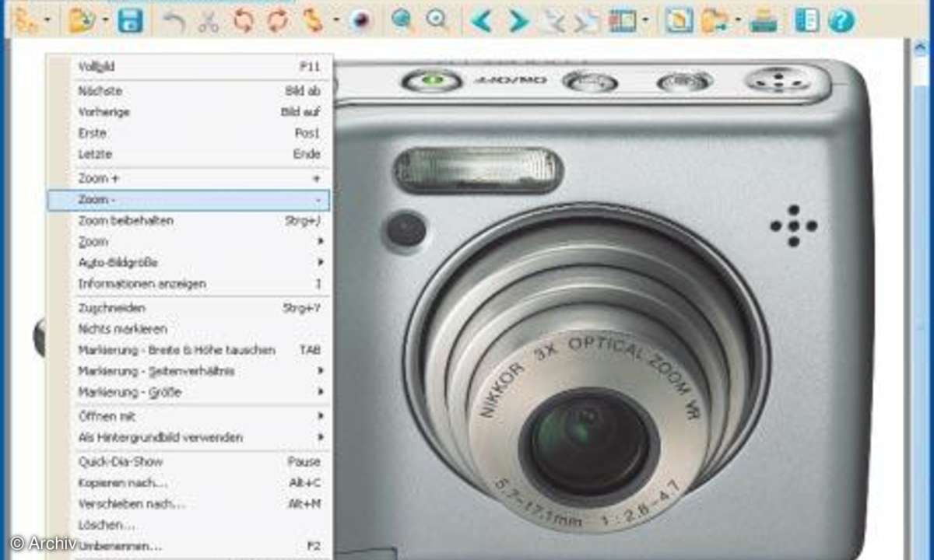Select Umbenennen... in the context menu
Screen dimensions: 934x560
point(189,546)
